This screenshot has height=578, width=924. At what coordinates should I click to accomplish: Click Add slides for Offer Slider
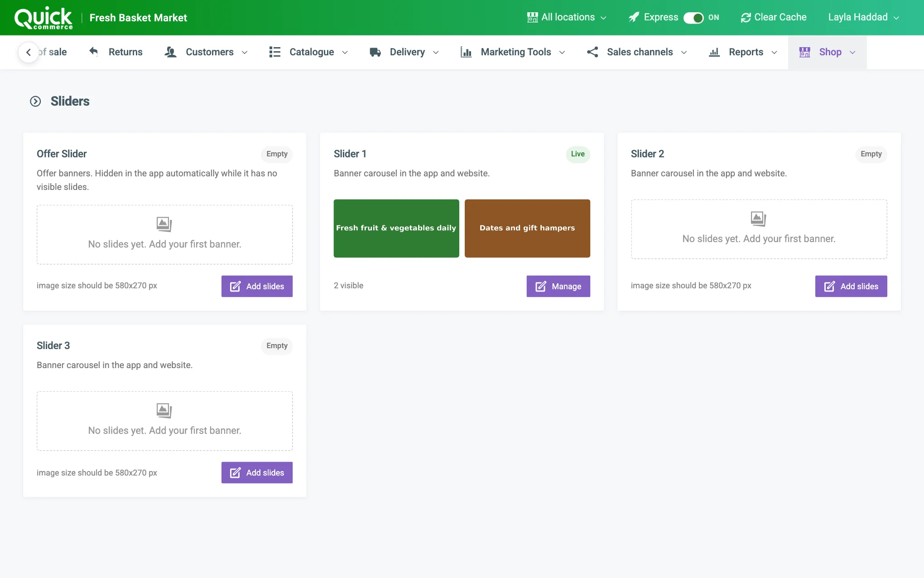257,286
